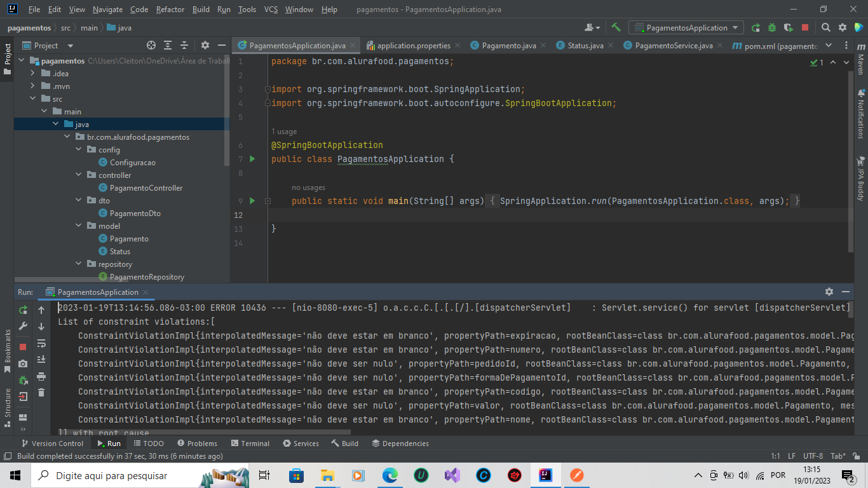This screenshot has height=488, width=868.
Task: Restore layout icon in Run panel
Action: click(23, 417)
